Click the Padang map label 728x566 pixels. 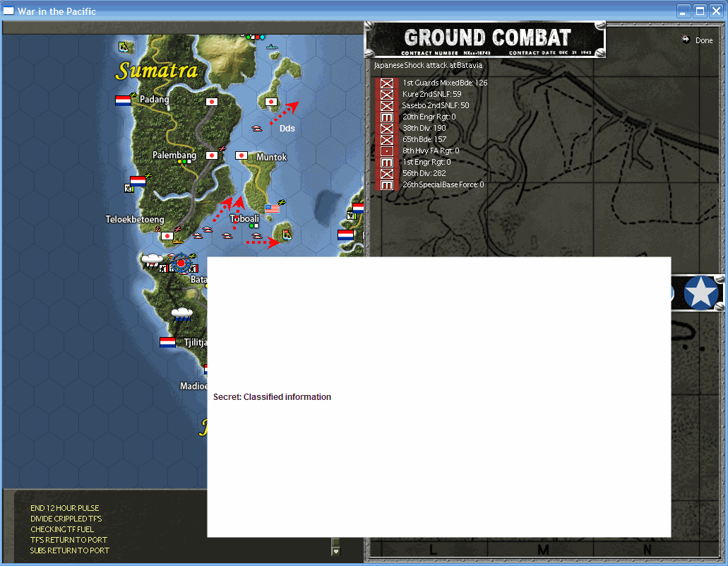pyautogui.click(x=154, y=100)
